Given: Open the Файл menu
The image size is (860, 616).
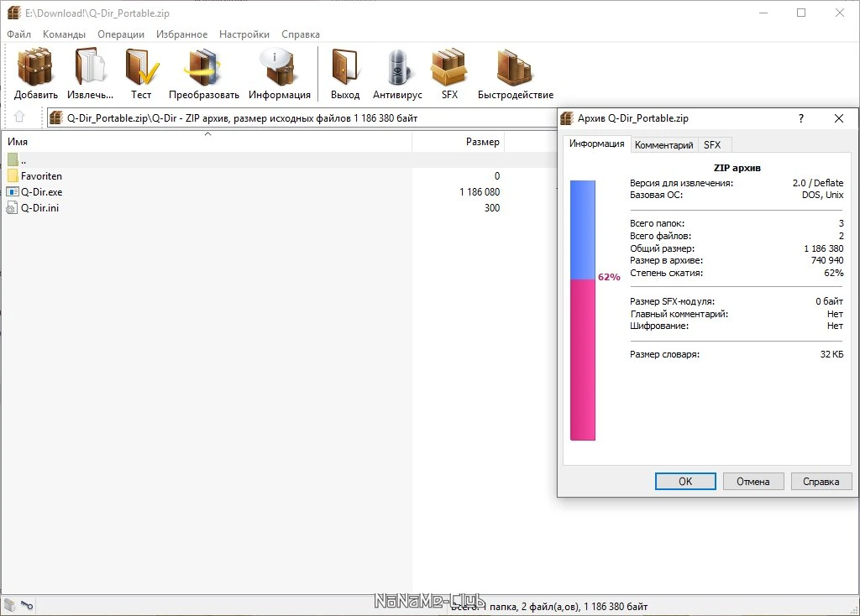Looking at the screenshot, I should pyautogui.click(x=18, y=34).
